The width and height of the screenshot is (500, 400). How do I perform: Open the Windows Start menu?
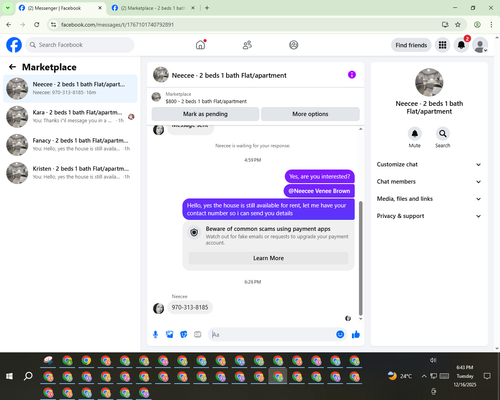click(x=9, y=376)
